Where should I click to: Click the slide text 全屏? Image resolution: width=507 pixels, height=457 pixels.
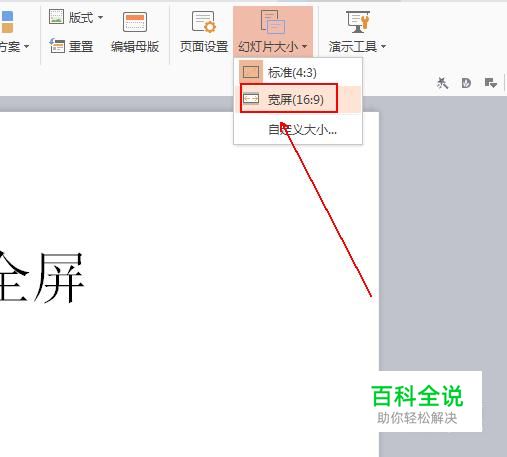(x=42, y=278)
